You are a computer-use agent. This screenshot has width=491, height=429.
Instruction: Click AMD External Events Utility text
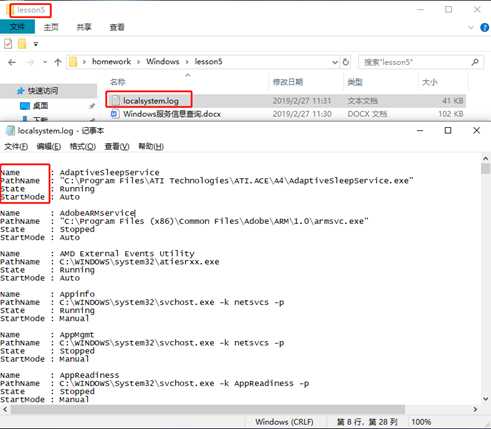coord(127,254)
